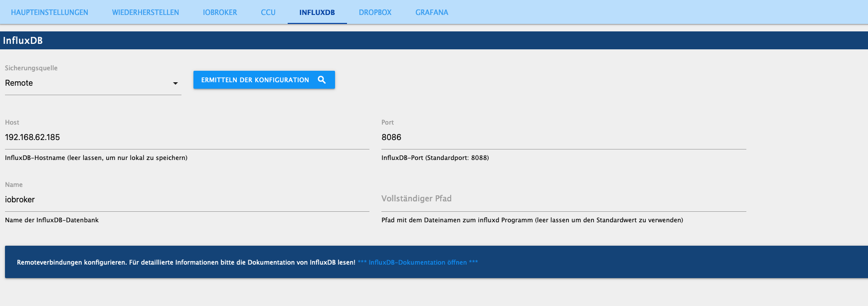Click the 'Remoteverbindungen konfigurieren' notice text
The height and width of the screenshot is (306, 868).
tap(186, 262)
